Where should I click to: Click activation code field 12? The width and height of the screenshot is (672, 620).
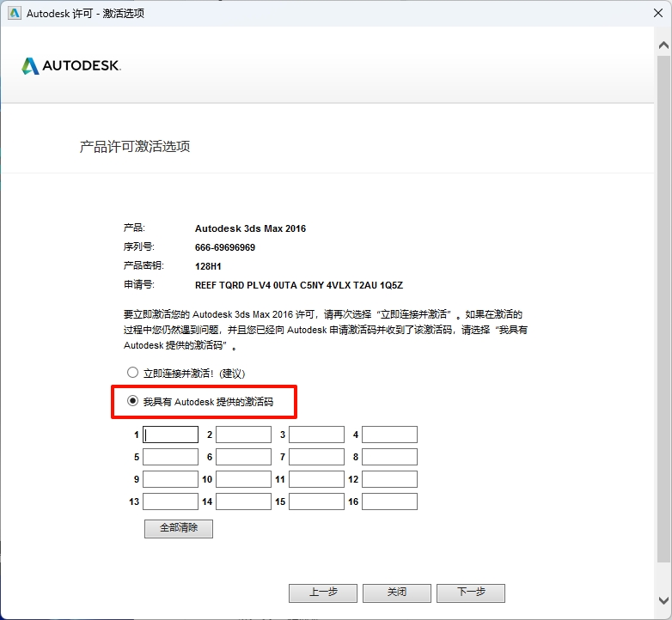pyautogui.click(x=389, y=479)
